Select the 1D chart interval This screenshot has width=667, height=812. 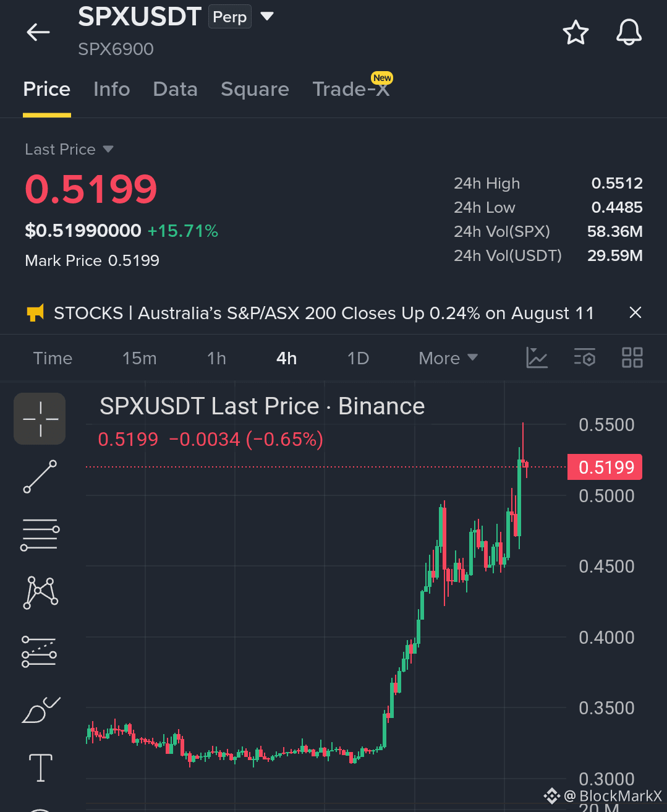point(358,358)
